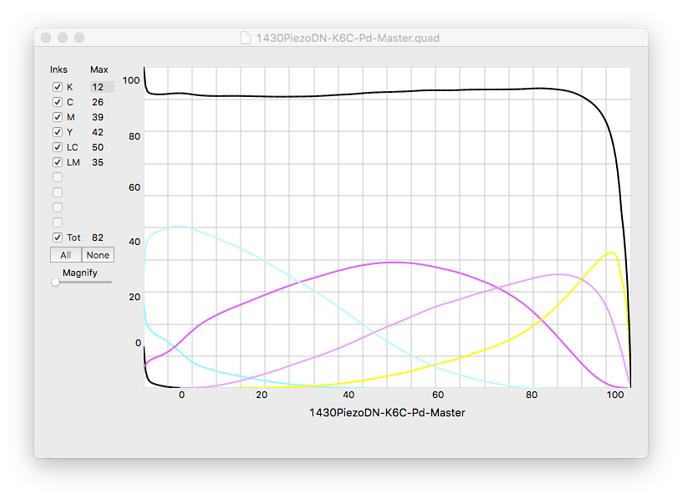The width and height of the screenshot is (683, 500).
Task: Uncheck the K ink checkbox
Action: click(57, 87)
